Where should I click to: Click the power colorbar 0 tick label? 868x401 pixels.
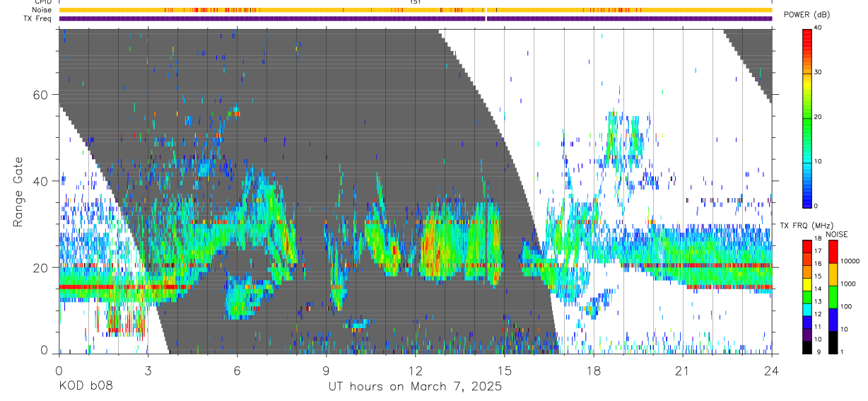point(816,206)
